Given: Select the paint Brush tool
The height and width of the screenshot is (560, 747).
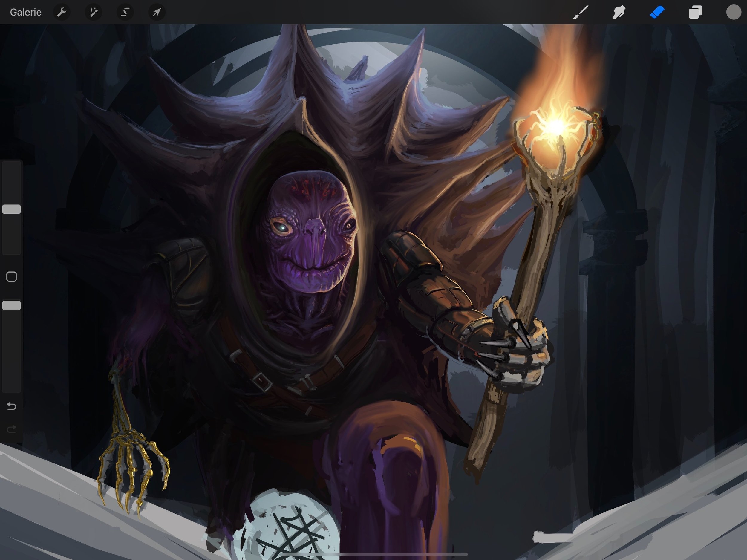Looking at the screenshot, I should coord(581,12).
